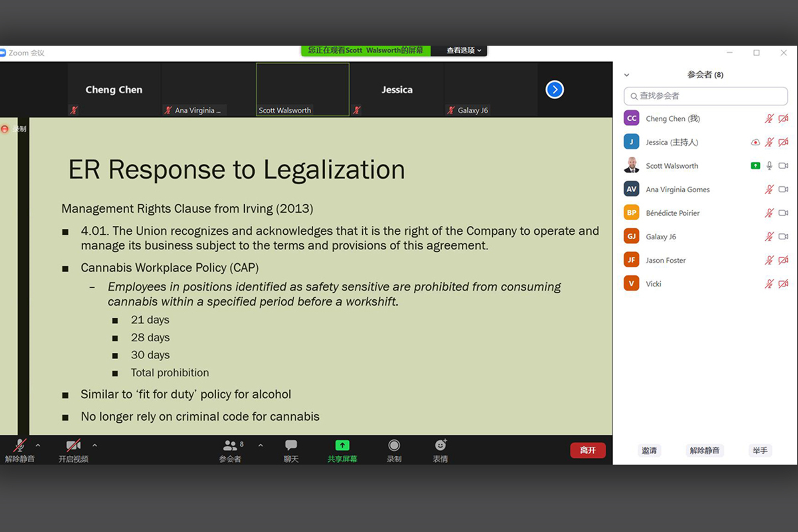Expand the video options caret beside camera
798x532 pixels.
coord(95,445)
